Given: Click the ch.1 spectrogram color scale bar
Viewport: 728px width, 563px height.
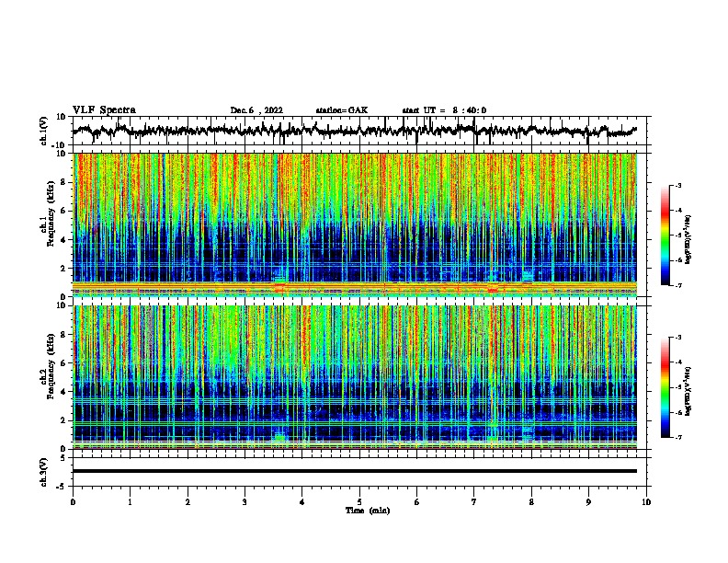Looking at the screenshot, I should coord(665,236).
